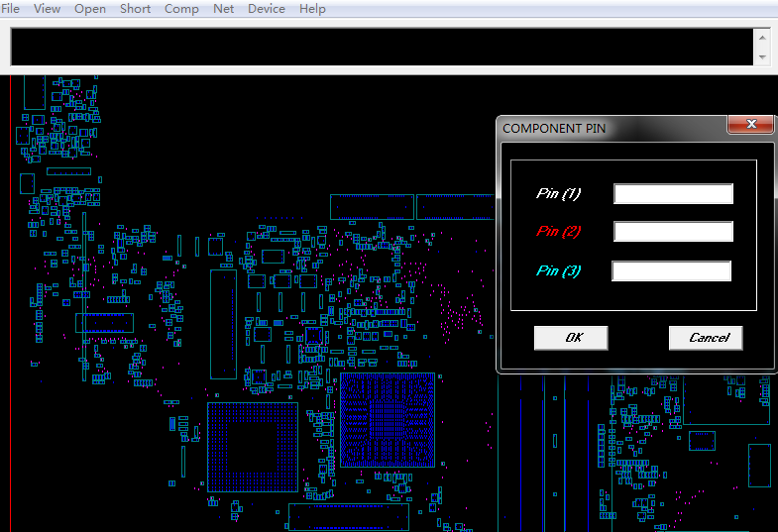This screenshot has width=778, height=532.
Task: Click the scroll up arrow of message box
Action: [x=762, y=38]
